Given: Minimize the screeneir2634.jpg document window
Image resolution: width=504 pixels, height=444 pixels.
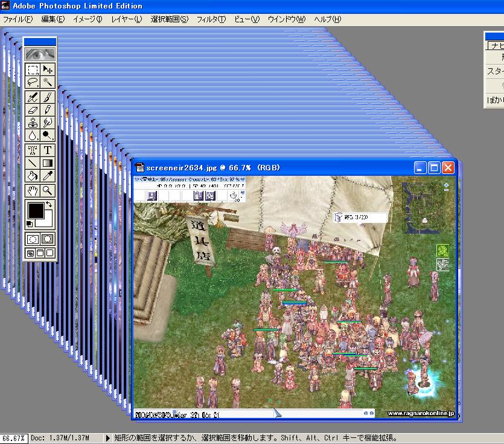Looking at the screenshot, I should click(419, 167).
